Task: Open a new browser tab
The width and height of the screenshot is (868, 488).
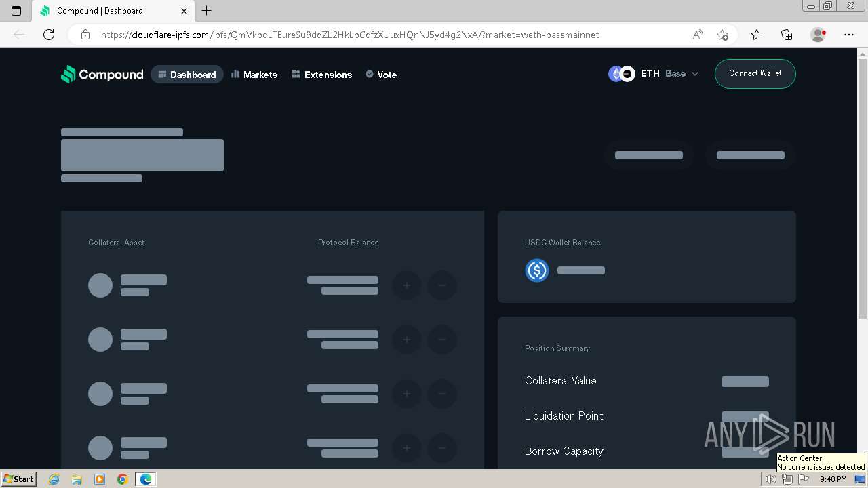Action: [207, 10]
